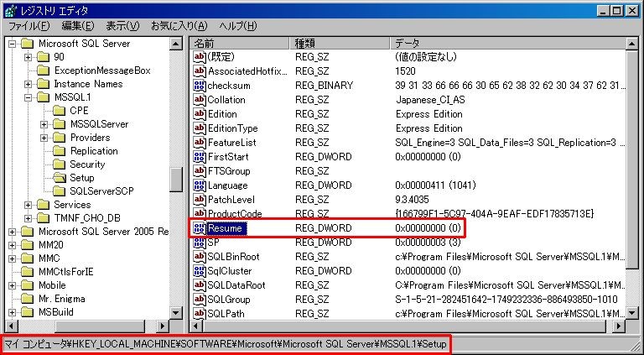The image size is (644, 355).
Task: Open the 表示(V) menu
Action: point(122,26)
